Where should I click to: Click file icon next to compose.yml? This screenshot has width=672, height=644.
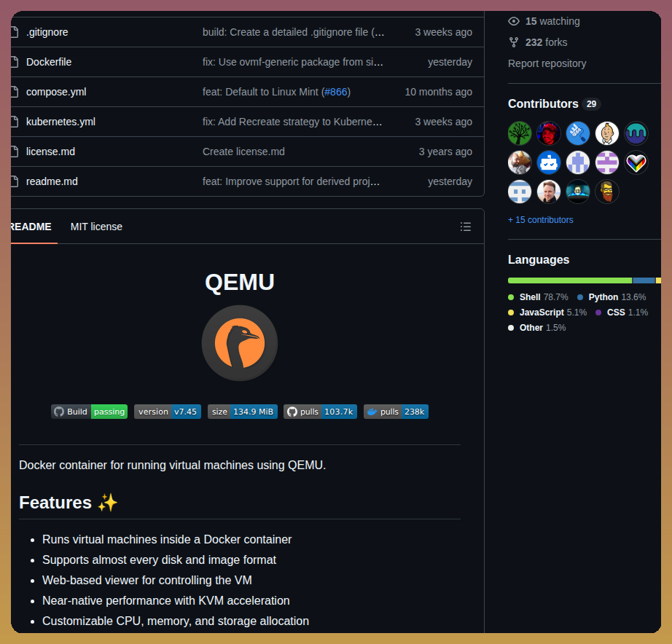(x=15, y=92)
